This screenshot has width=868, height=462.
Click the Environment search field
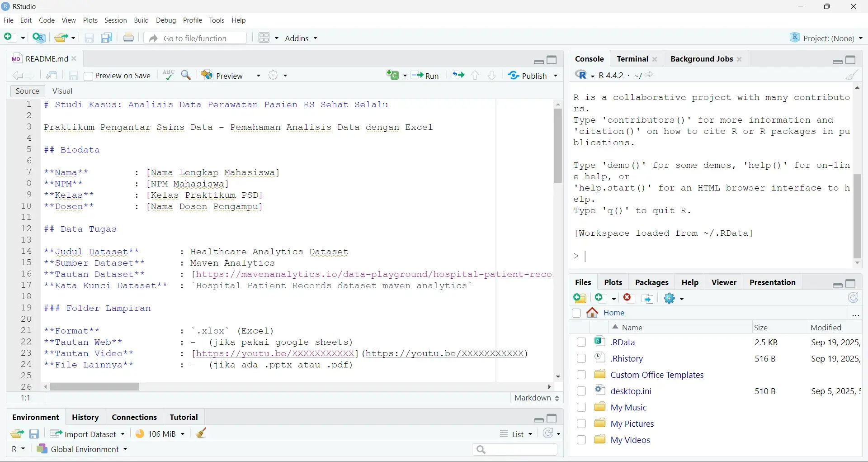click(515, 449)
